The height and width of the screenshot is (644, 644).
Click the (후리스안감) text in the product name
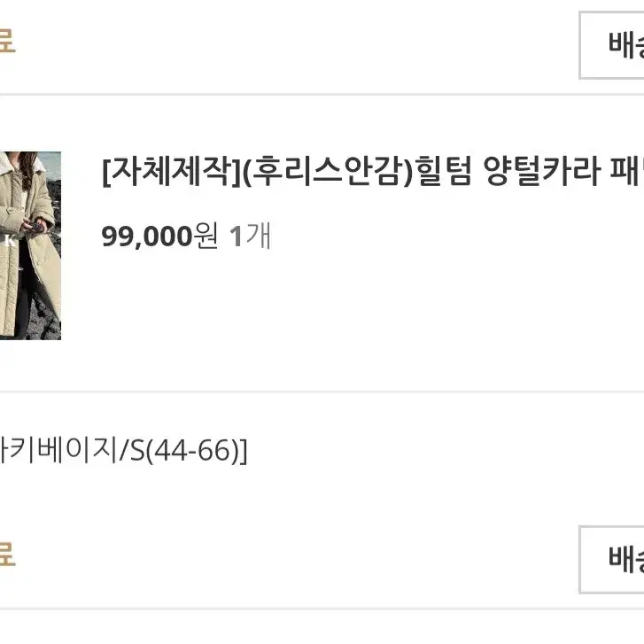click(x=328, y=171)
